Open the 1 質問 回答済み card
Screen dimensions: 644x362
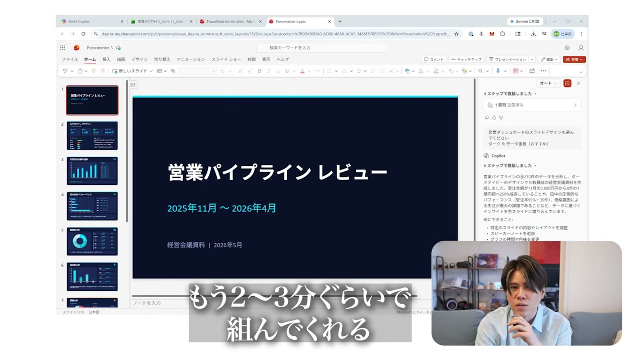[x=532, y=105]
